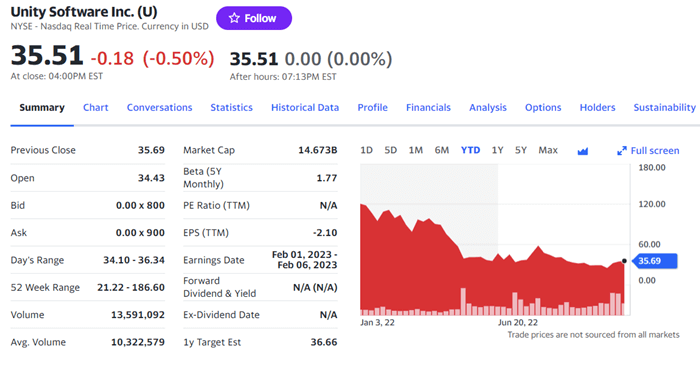The width and height of the screenshot is (700, 372).
Task: Switch to the Chart tab
Action: (96, 108)
